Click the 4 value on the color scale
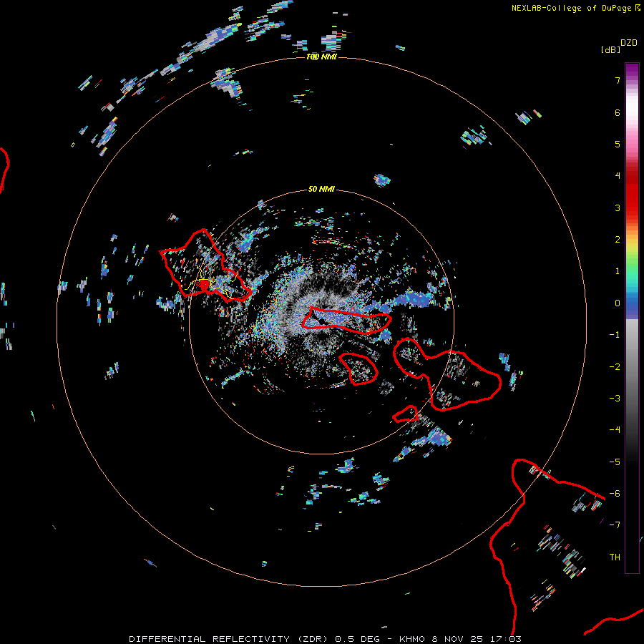The width and height of the screenshot is (644, 644). pyautogui.click(x=618, y=176)
